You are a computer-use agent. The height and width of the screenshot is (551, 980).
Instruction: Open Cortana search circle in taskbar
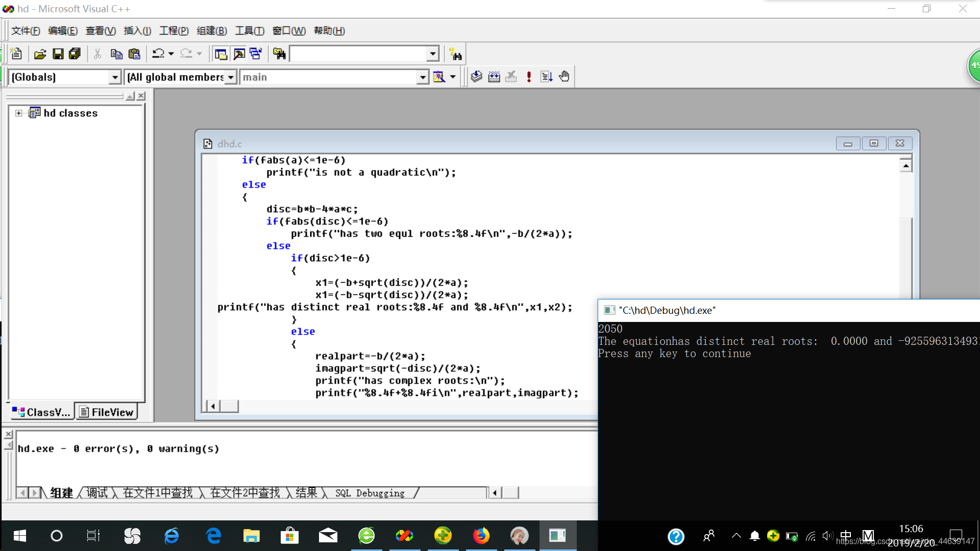tap(57, 536)
